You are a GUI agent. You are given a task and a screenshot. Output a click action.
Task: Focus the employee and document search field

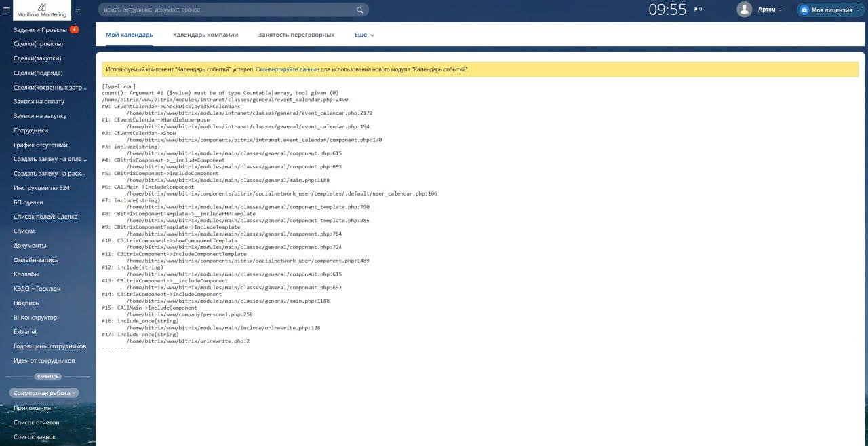click(x=233, y=10)
